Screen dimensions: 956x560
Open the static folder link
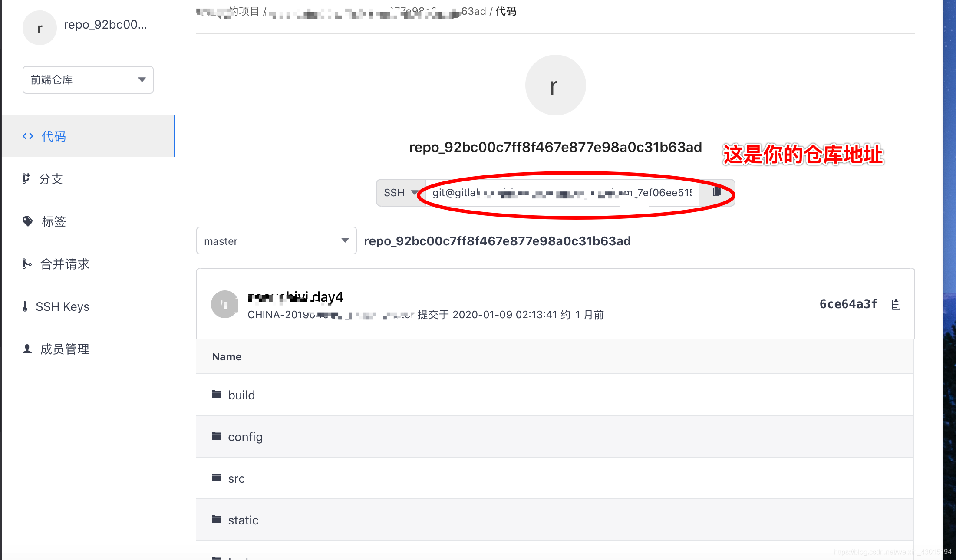(243, 520)
